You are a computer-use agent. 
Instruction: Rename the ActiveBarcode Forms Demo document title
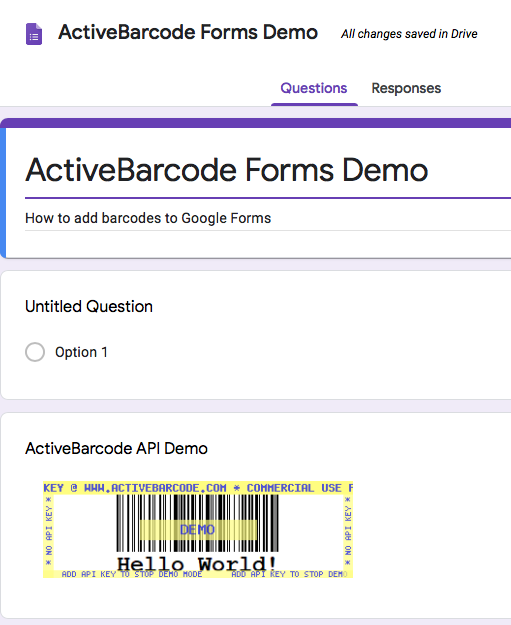tap(188, 32)
